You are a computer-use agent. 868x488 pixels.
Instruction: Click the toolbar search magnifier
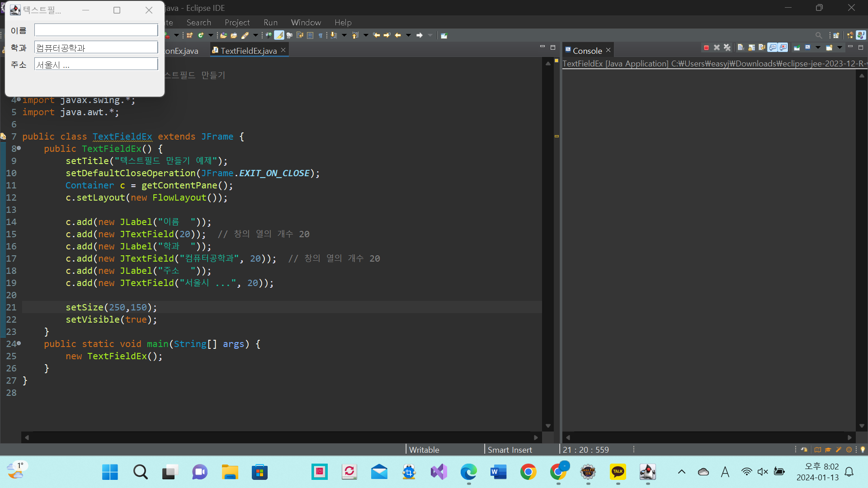818,35
